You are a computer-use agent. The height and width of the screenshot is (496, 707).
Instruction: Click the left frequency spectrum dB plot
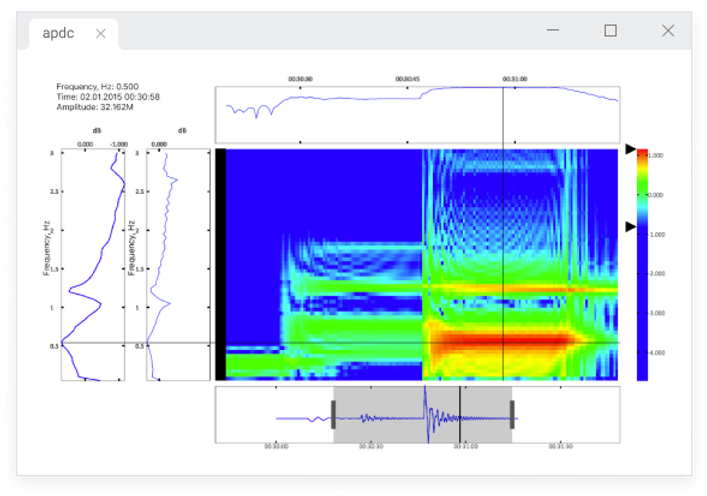coord(93,265)
